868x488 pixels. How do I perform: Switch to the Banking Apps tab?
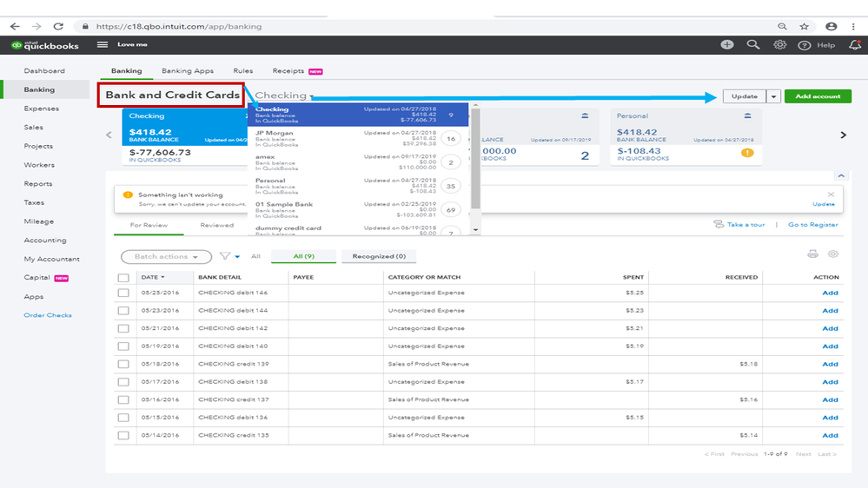(187, 71)
